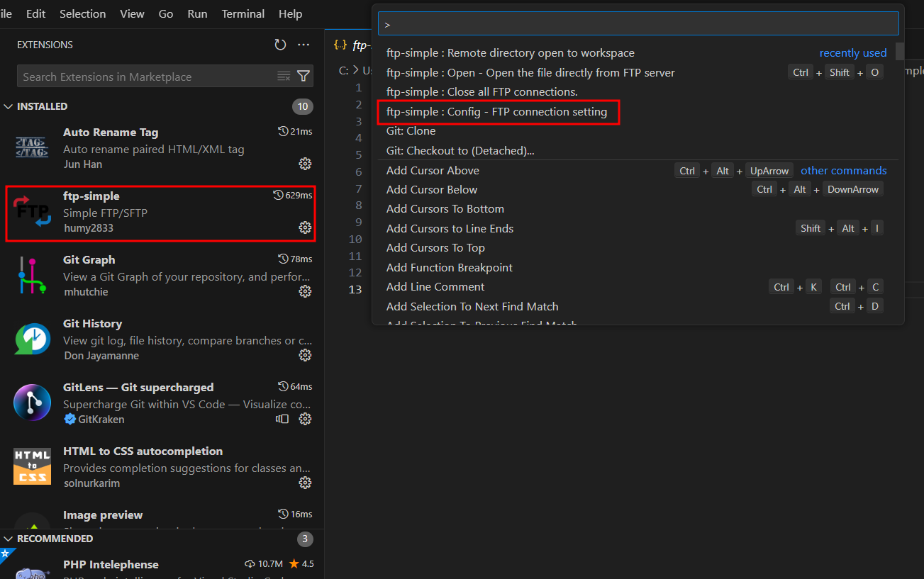Open the Help menu
The image size is (924, 579).
click(x=291, y=13)
